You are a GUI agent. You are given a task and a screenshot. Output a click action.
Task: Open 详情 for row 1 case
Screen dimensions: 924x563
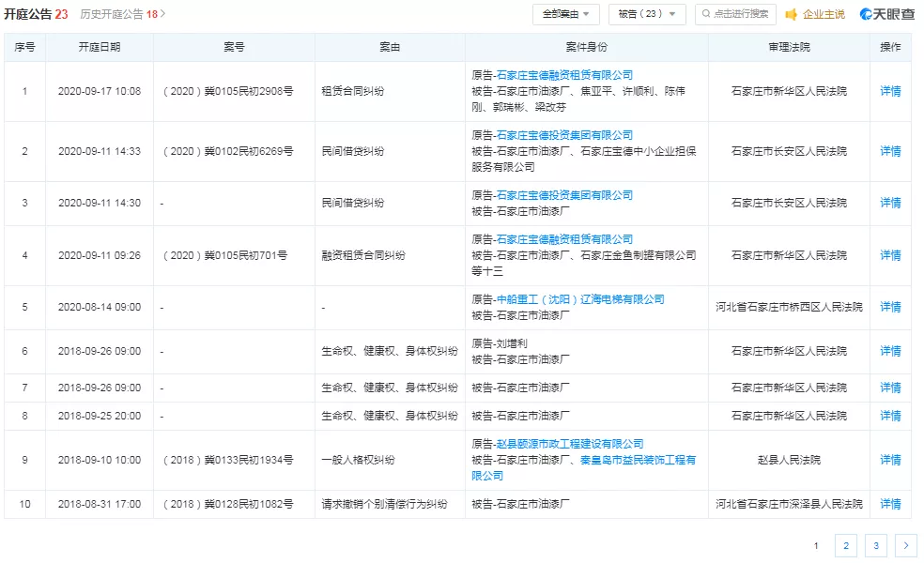click(890, 91)
